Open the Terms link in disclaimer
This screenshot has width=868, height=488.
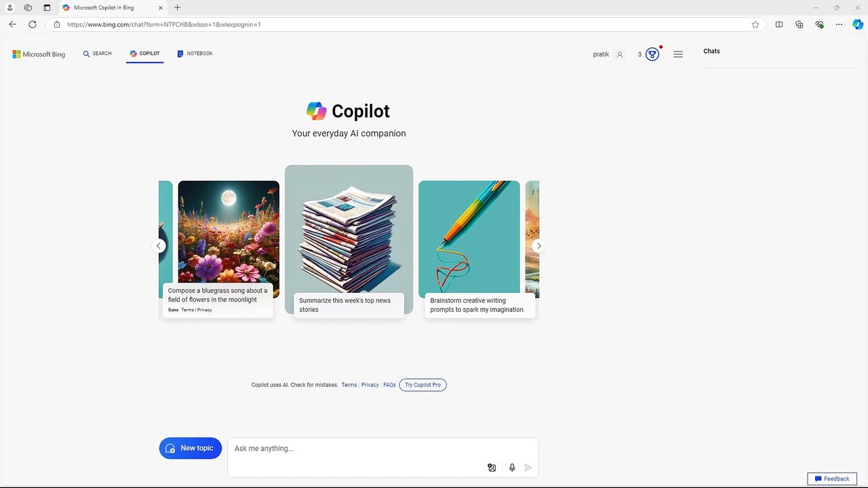click(x=349, y=385)
